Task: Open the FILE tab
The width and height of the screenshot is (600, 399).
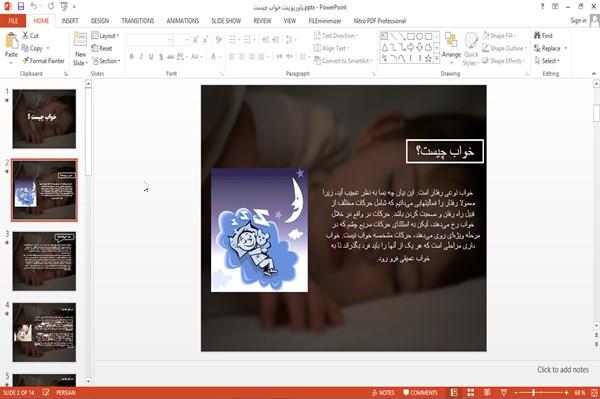Action: coord(13,21)
